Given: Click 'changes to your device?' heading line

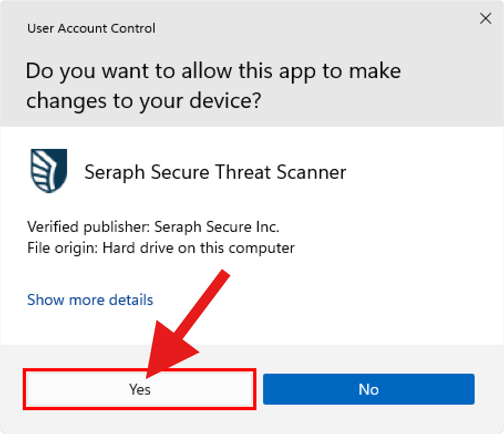Looking at the screenshot, I should tap(144, 100).
